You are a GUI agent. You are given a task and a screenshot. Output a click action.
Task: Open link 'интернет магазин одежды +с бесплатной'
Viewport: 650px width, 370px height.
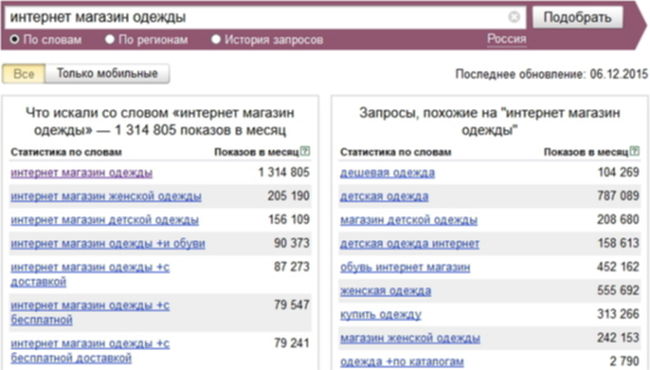tap(90, 312)
